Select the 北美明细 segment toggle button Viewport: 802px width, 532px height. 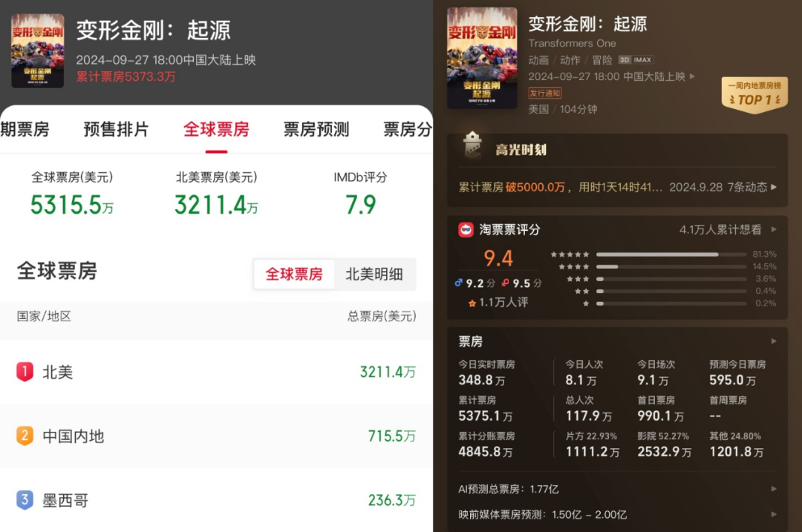[374, 275]
